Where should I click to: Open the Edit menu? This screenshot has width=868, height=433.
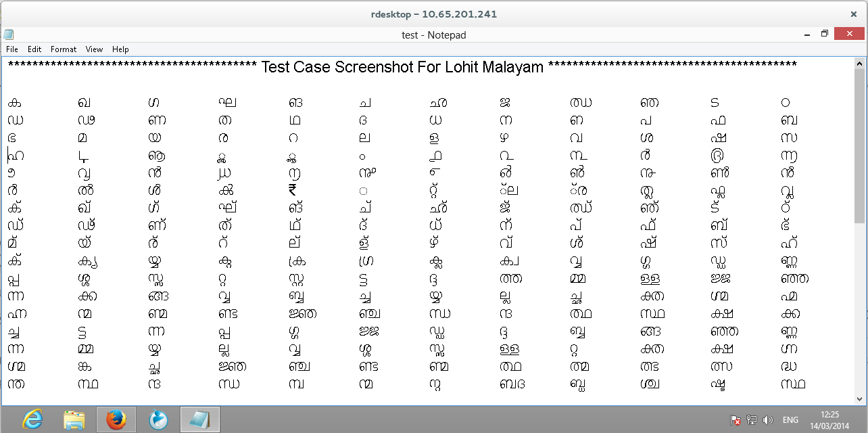(34, 49)
